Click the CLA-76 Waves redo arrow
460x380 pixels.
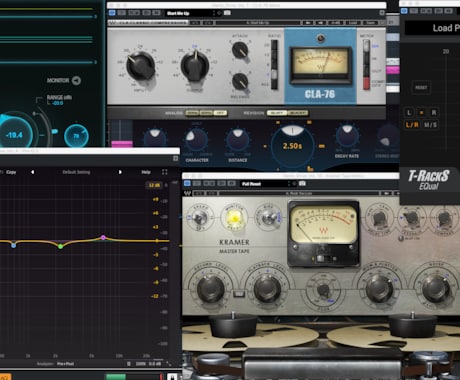[208, 23]
